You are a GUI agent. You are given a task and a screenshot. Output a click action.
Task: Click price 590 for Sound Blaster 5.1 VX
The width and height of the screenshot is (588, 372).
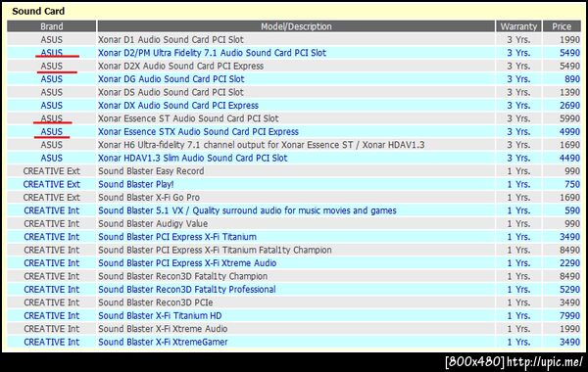click(x=572, y=210)
